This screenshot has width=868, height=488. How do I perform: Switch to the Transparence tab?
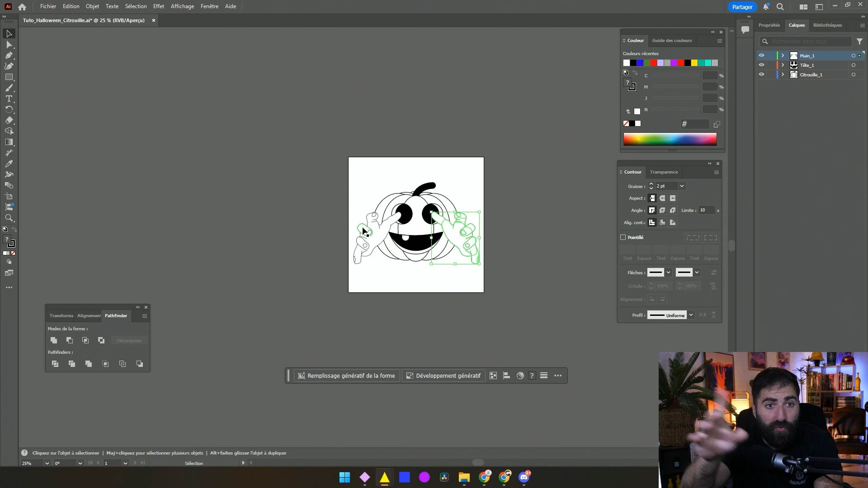[664, 172]
